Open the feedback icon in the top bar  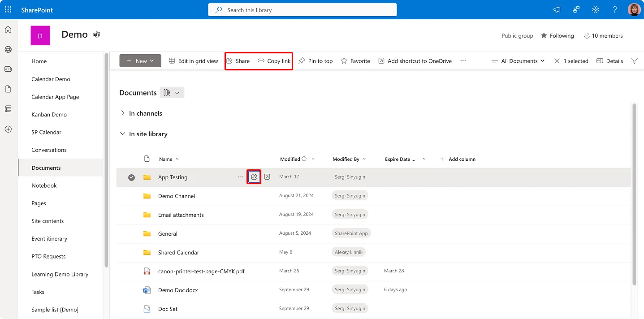coord(576,9)
